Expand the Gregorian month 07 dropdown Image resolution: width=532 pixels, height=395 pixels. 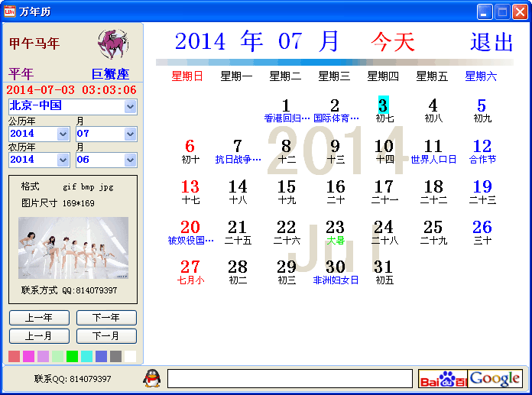(130, 134)
